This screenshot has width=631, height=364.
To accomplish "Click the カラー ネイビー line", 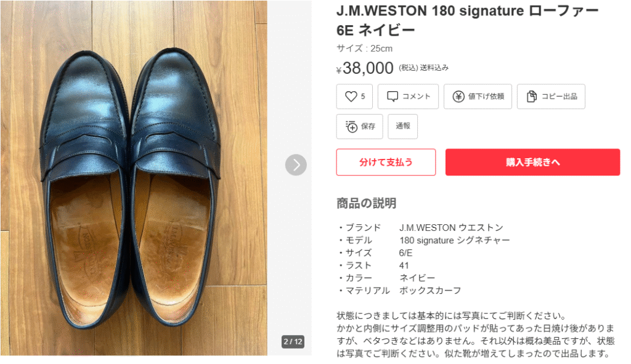I will click(x=386, y=278).
